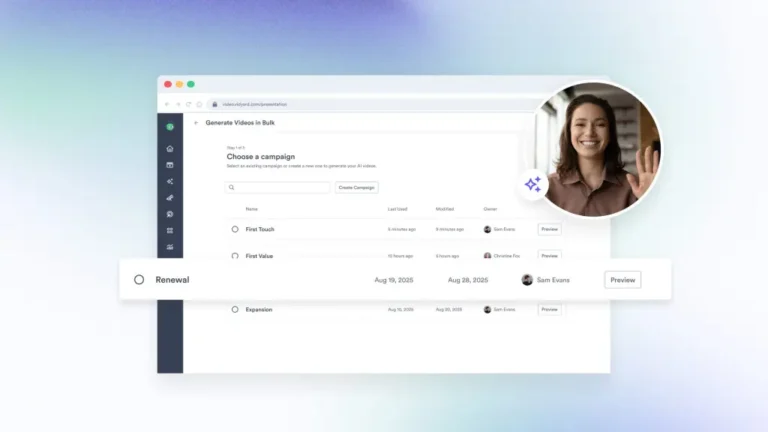
Task: Click the green Vidyard logo icon
Action: (170, 126)
